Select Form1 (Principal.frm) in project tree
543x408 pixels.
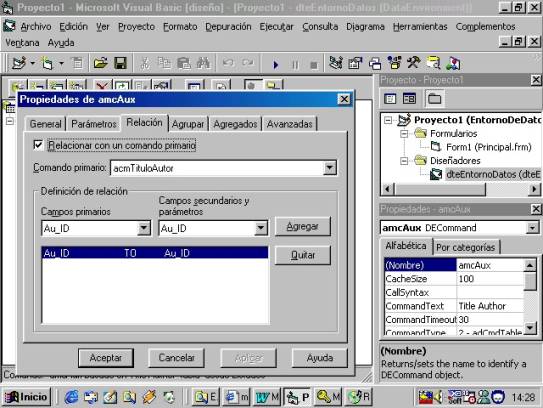(489, 147)
